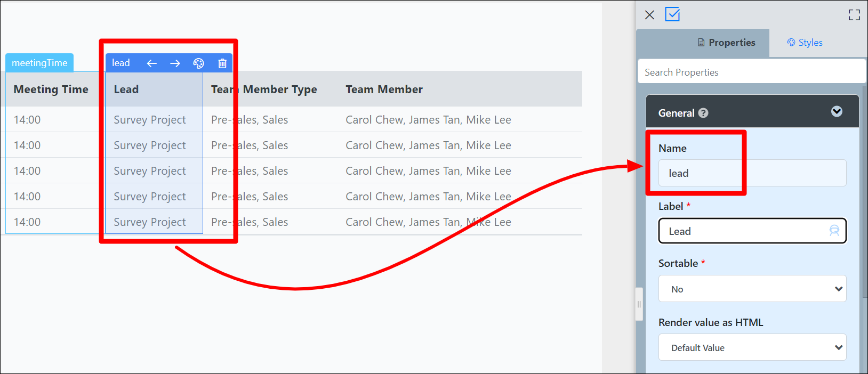Screen dimensions: 868x374
Task: Click last row 14:00 cell
Action: tap(27, 222)
